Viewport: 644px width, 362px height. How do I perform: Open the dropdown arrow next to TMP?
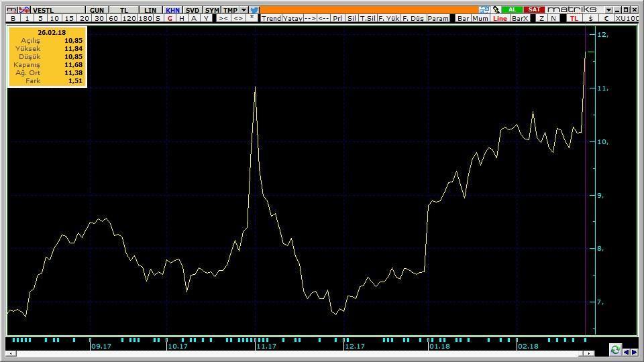click(x=244, y=10)
